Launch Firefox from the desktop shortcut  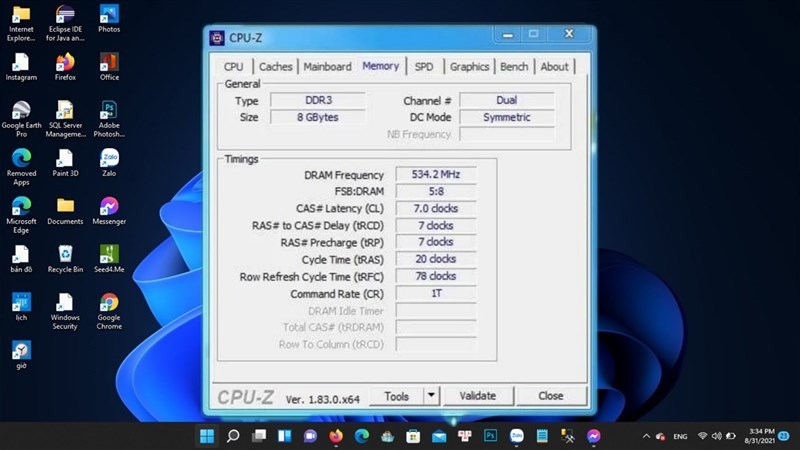65,62
